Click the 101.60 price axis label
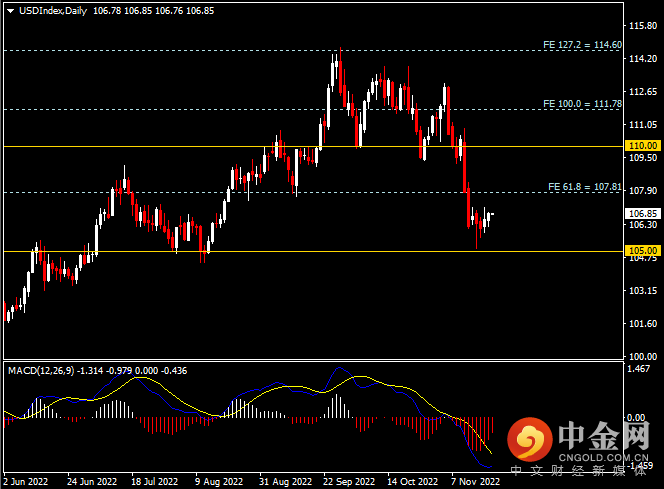The height and width of the screenshot is (489, 664). coord(643,324)
